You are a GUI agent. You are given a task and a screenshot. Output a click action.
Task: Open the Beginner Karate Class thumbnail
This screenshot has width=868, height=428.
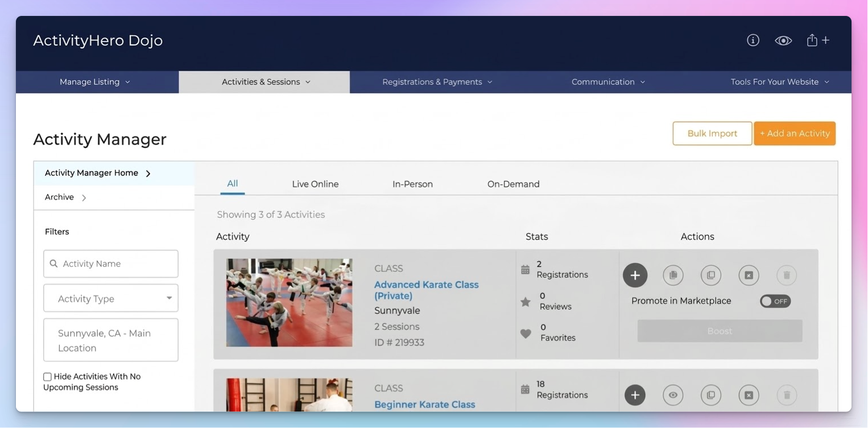[x=289, y=395]
